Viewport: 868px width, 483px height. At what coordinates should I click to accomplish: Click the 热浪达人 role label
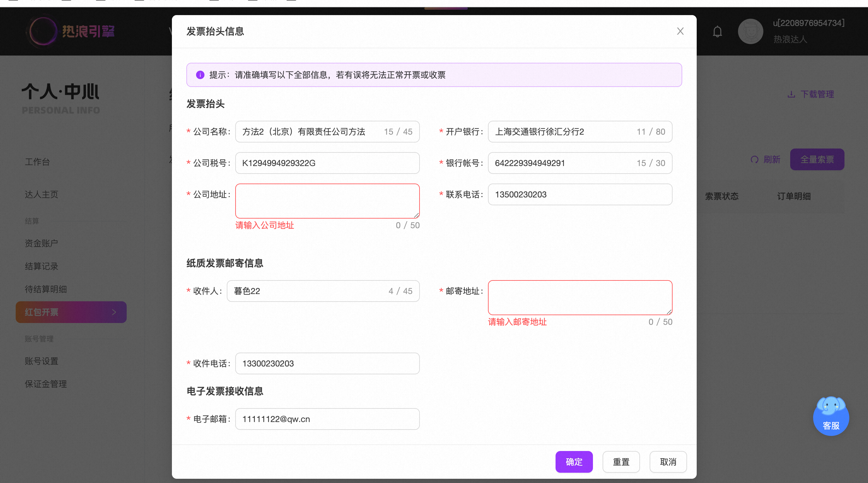(x=790, y=40)
